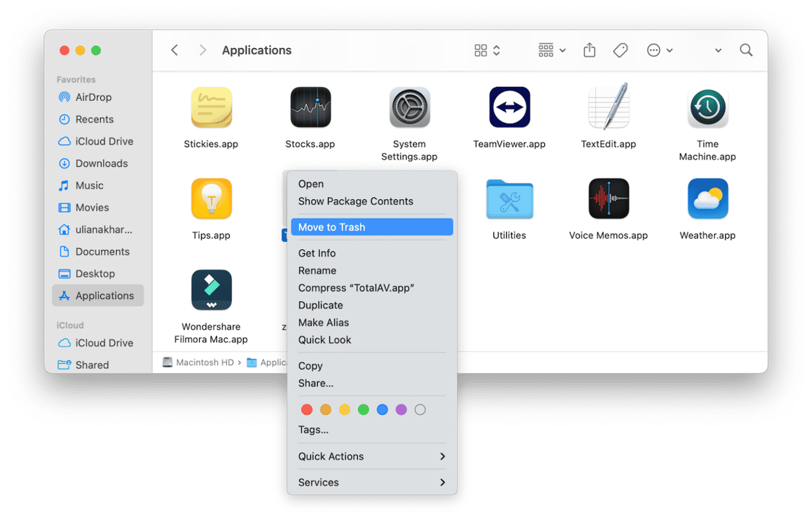The height and width of the screenshot is (516, 812).
Task: Open the icon view switcher dropdown
Action: (x=487, y=50)
